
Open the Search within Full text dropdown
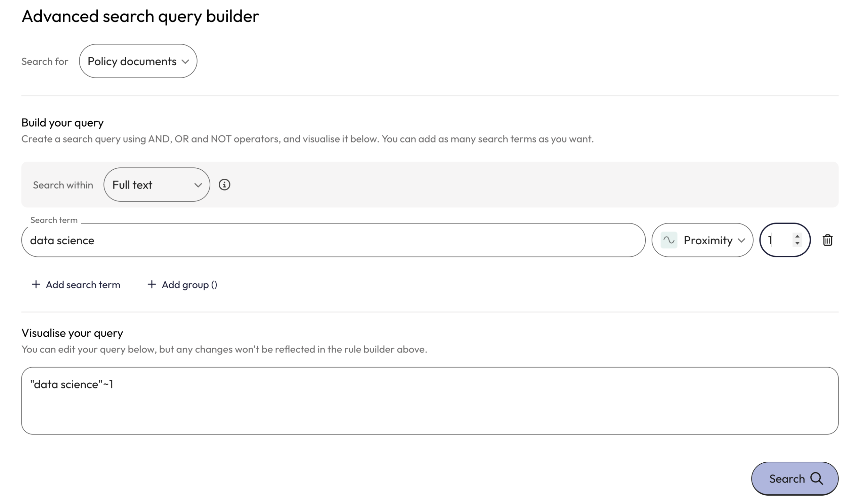click(157, 184)
